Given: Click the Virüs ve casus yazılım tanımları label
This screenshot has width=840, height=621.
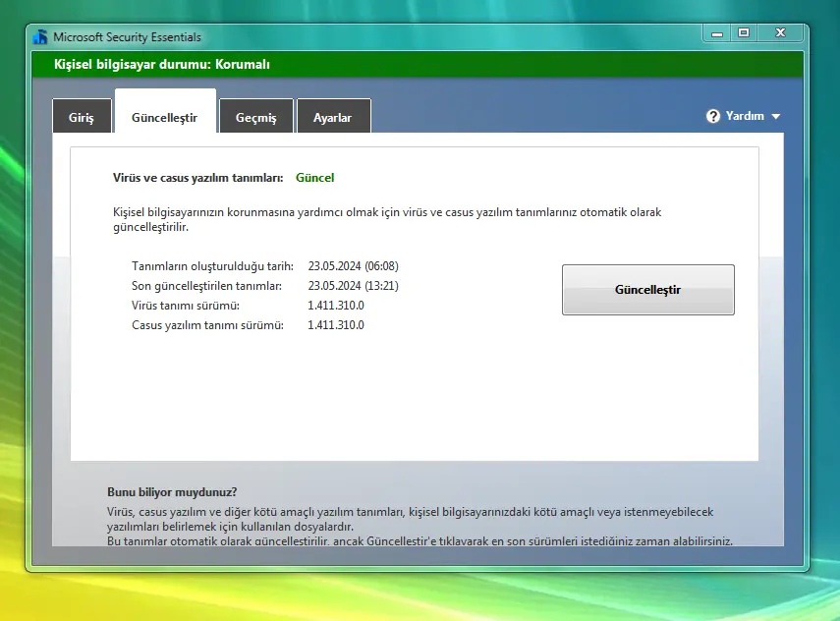Looking at the screenshot, I should pyautogui.click(x=198, y=178).
